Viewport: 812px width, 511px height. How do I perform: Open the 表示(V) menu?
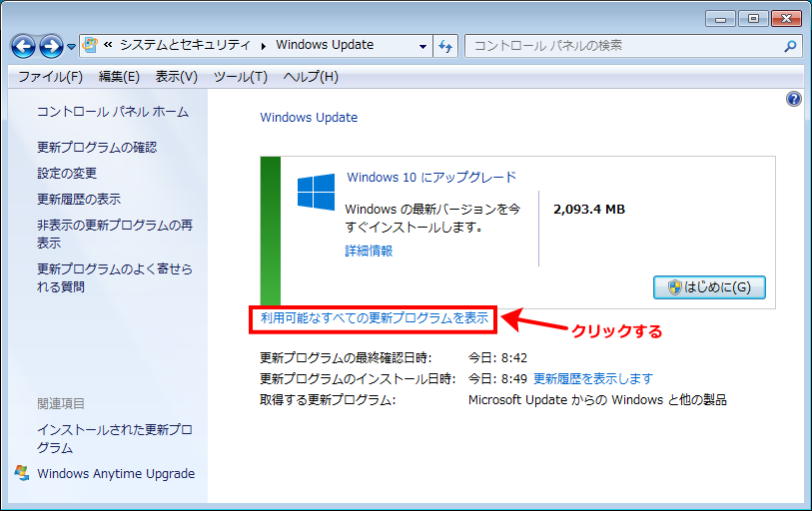tap(177, 77)
